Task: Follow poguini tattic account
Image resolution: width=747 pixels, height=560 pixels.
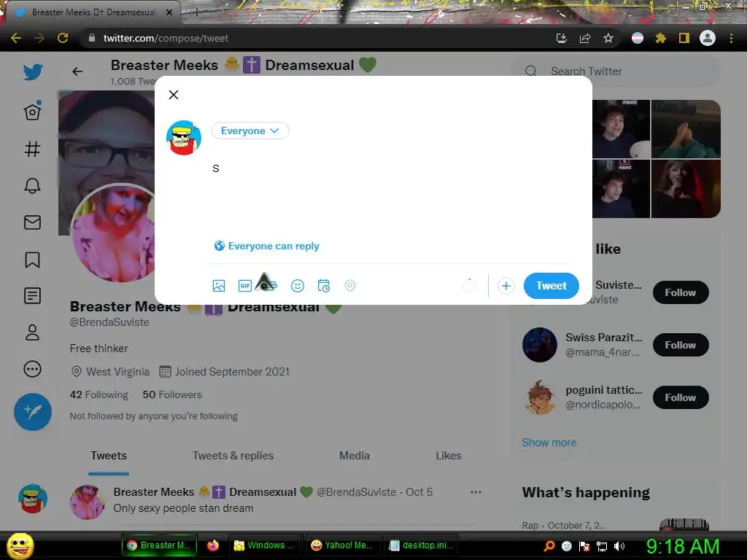Action: coord(681,397)
